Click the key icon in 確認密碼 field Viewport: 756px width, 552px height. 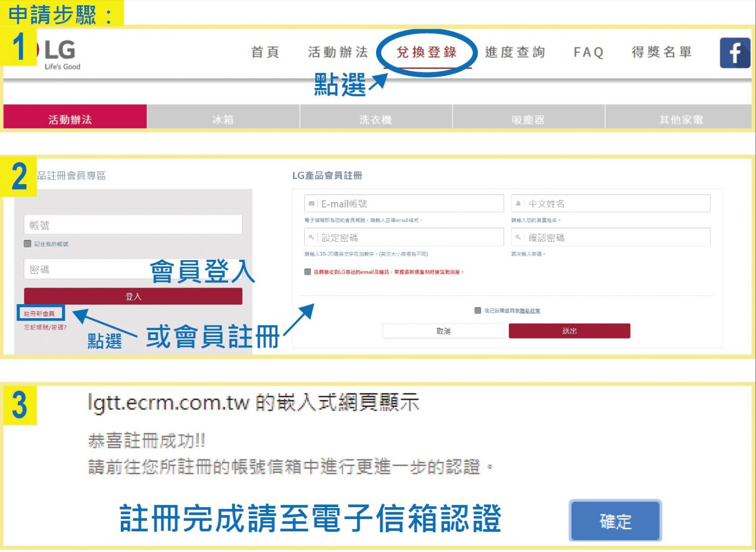click(x=518, y=237)
